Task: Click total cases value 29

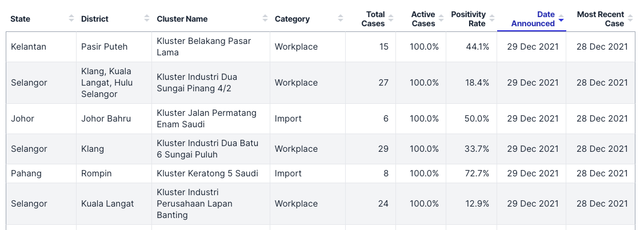Action: [x=383, y=149]
